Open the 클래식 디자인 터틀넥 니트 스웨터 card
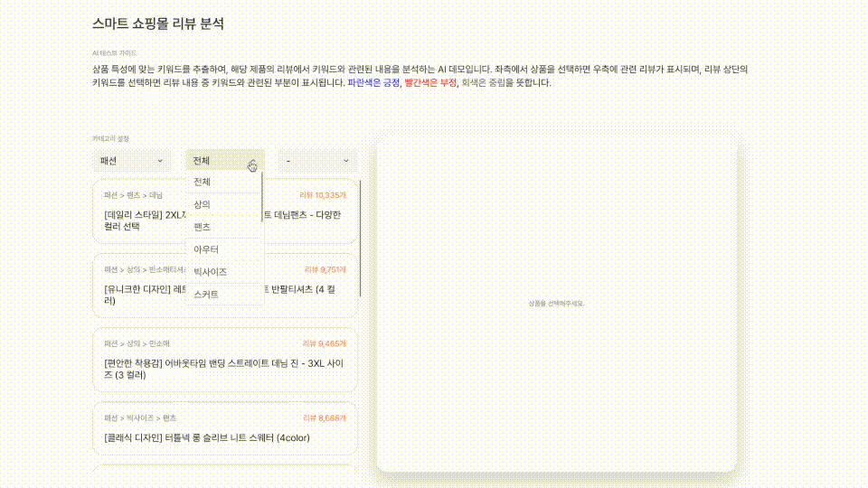The height and width of the screenshot is (488, 868). (x=225, y=428)
